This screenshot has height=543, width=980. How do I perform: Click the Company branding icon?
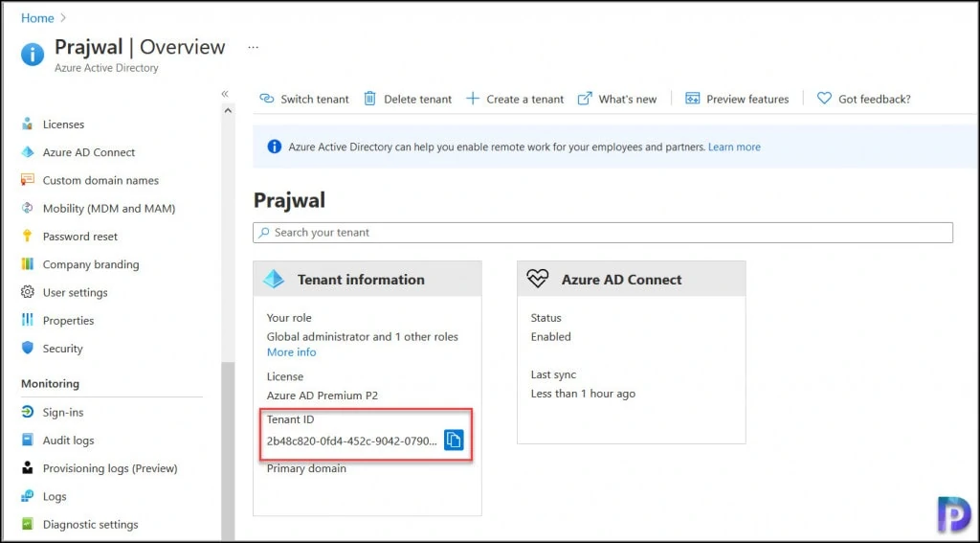tap(27, 264)
